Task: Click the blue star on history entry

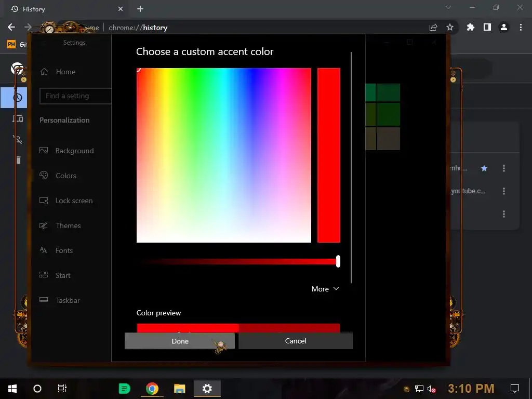Action: [x=484, y=168]
